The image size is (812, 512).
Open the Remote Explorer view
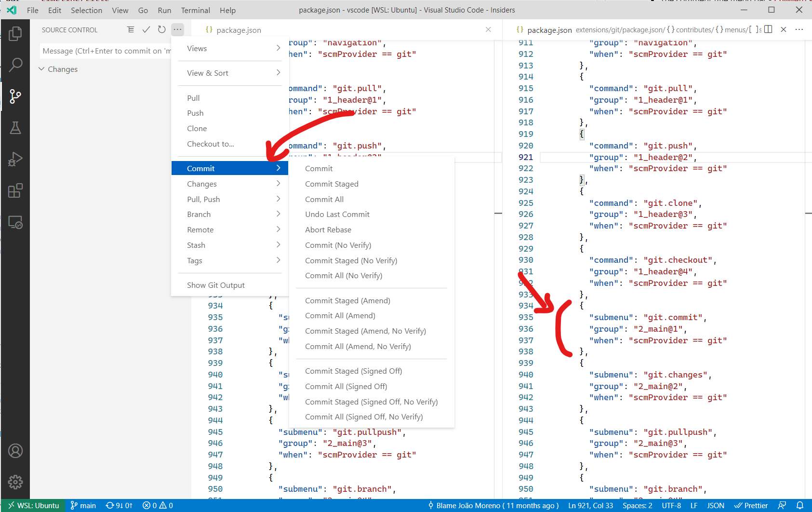tap(15, 222)
